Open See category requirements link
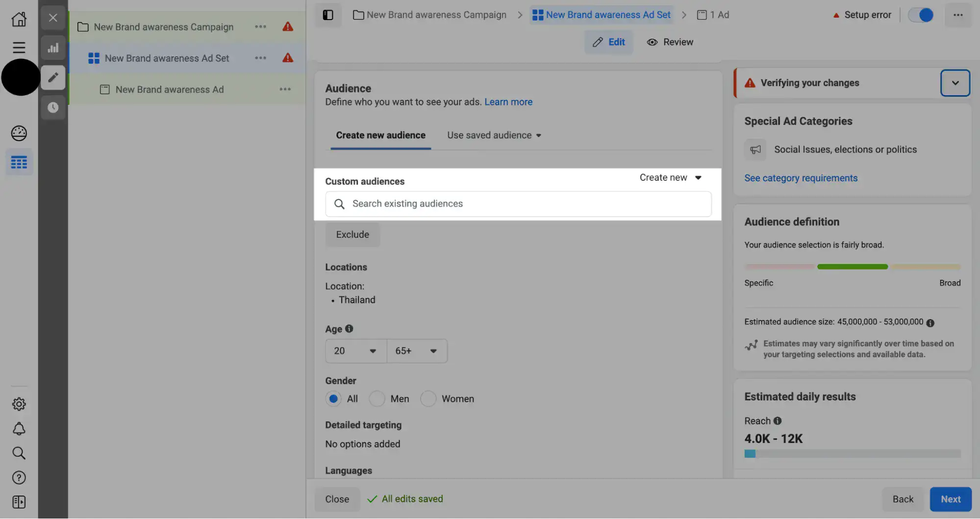This screenshot has height=519, width=980. coord(801,178)
